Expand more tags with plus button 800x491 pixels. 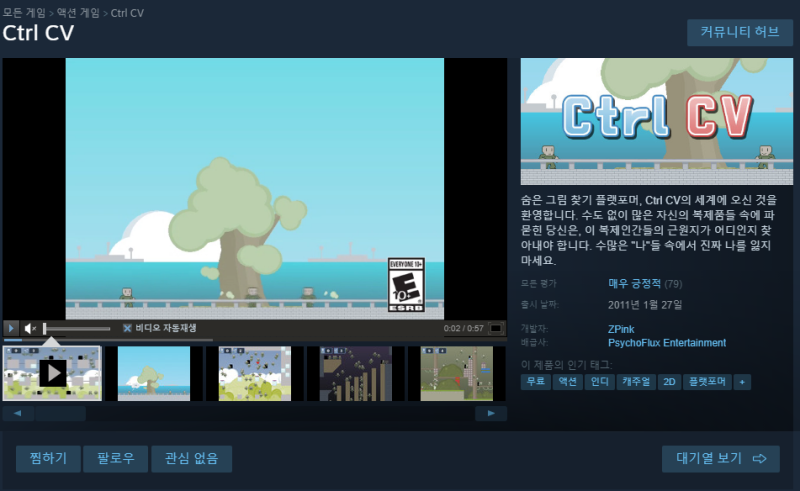(742, 382)
